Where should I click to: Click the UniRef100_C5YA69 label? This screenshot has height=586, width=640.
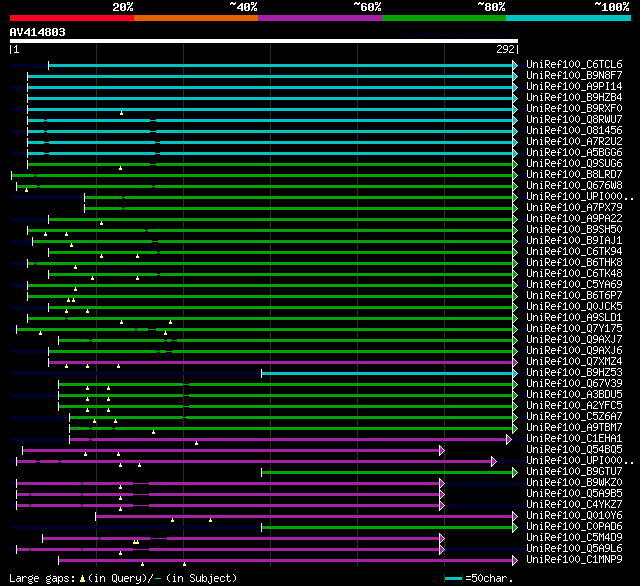click(x=574, y=285)
